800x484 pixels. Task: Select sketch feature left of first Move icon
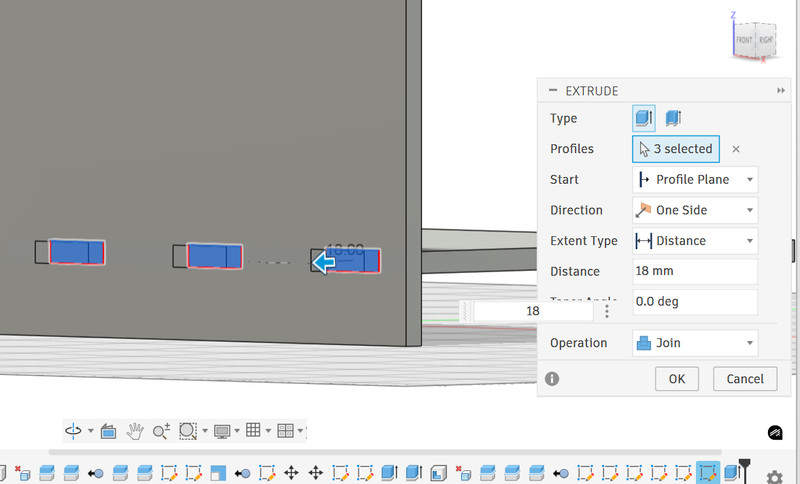(x=267, y=473)
